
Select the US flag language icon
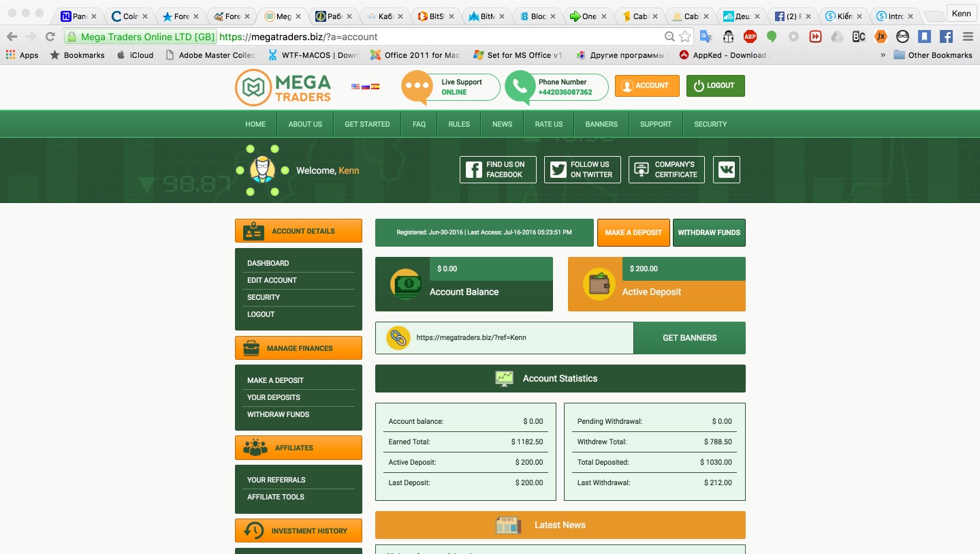tap(355, 87)
